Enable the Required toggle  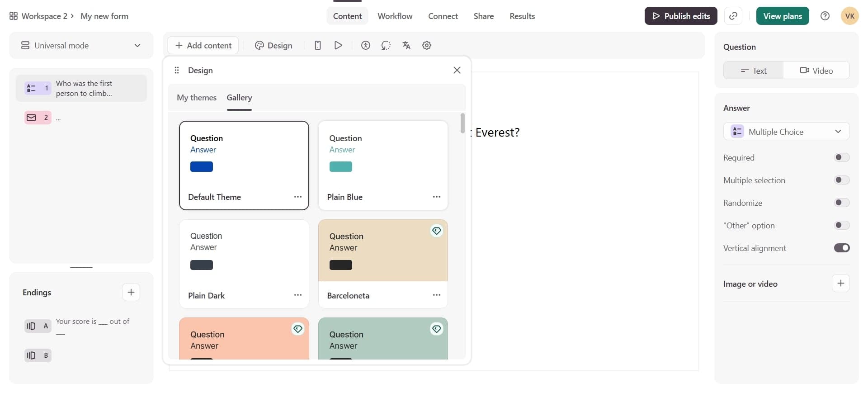coord(841,157)
